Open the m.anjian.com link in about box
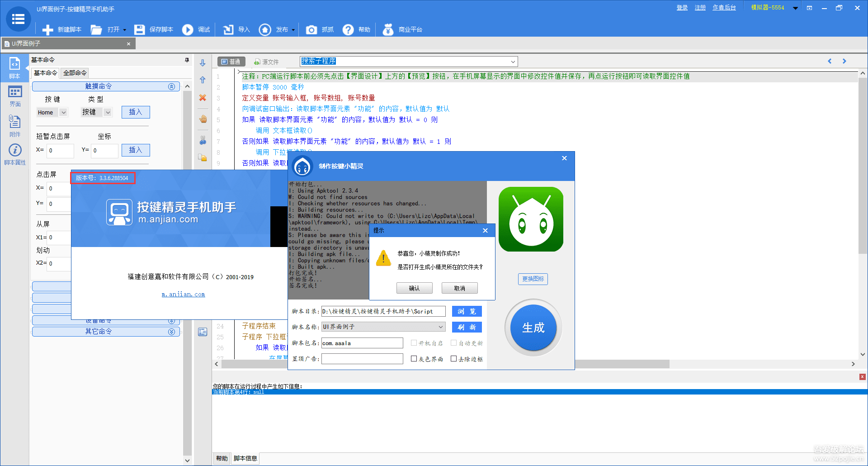Image resolution: width=868 pixels, height=466 pixels. click(183, 295)
